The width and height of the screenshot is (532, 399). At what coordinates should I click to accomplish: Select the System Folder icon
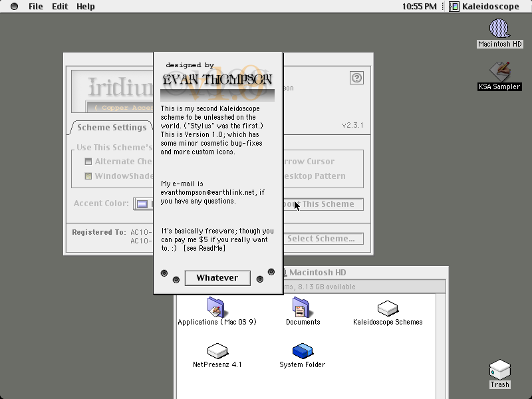302,351
